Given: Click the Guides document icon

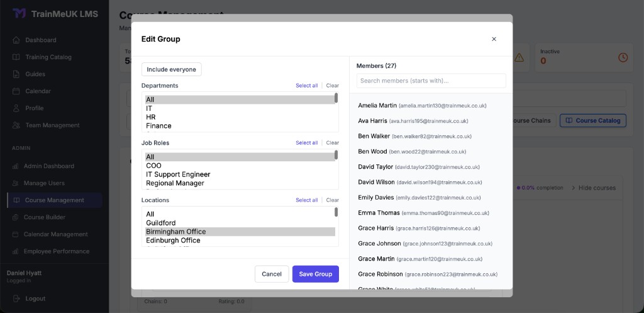Looking at the screenshot, I should tap(16, 74).
